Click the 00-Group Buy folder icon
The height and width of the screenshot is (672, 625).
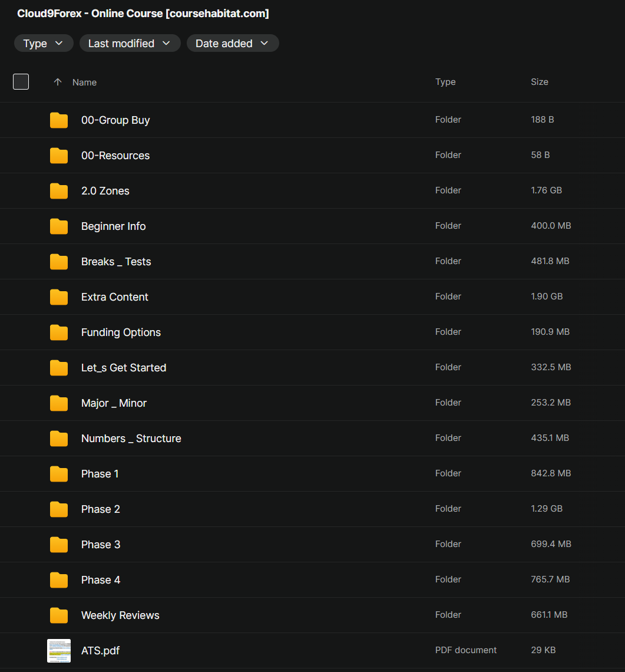[x=59, y=120]
